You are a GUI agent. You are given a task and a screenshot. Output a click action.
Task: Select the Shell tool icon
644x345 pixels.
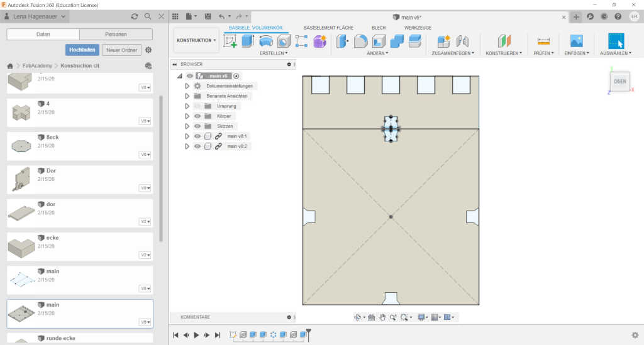pyautogui.click(x=379, y=41)
